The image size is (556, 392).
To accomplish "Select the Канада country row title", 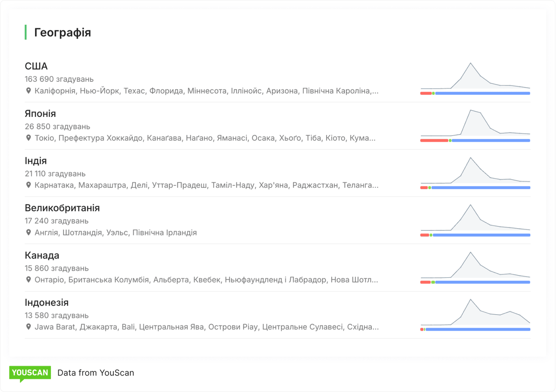I will tap(42, 256).
